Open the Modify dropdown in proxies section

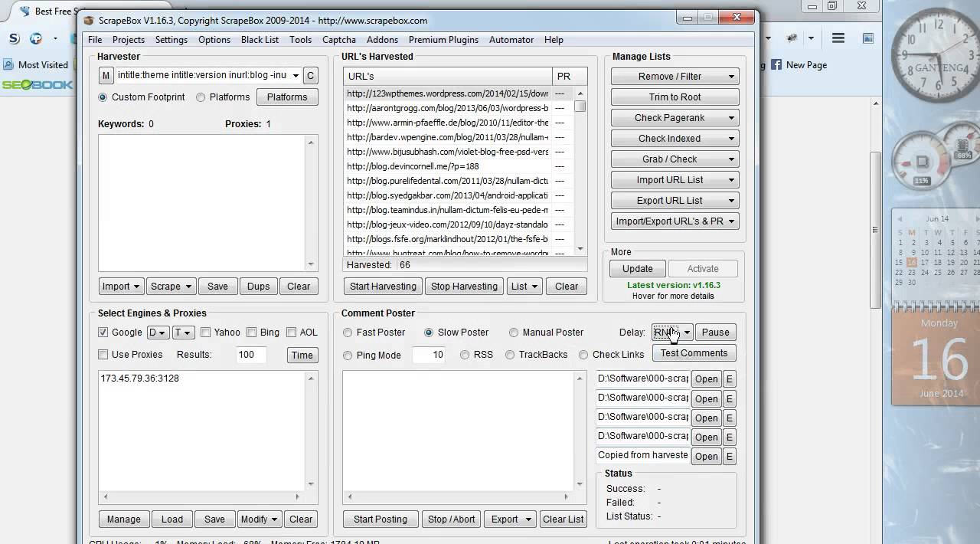(259, 519)
